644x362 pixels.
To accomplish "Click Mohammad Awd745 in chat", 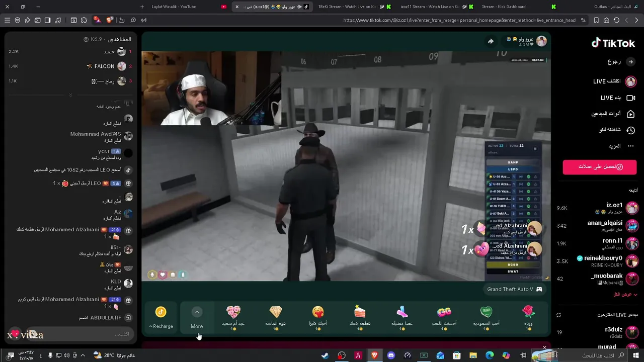I will (96, 134).
